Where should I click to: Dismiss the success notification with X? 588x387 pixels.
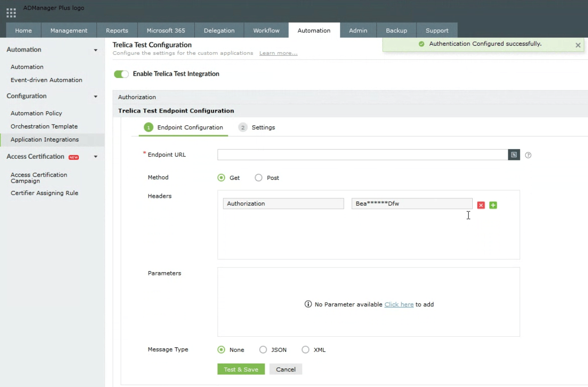point(578,45)
